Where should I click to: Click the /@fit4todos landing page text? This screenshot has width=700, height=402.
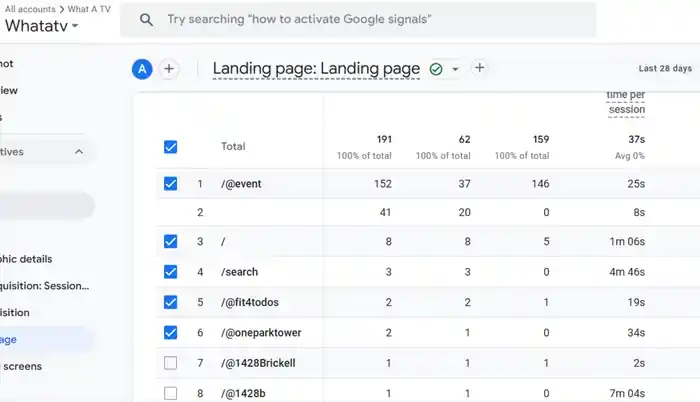pyautogui.click(x=250, y=302)
